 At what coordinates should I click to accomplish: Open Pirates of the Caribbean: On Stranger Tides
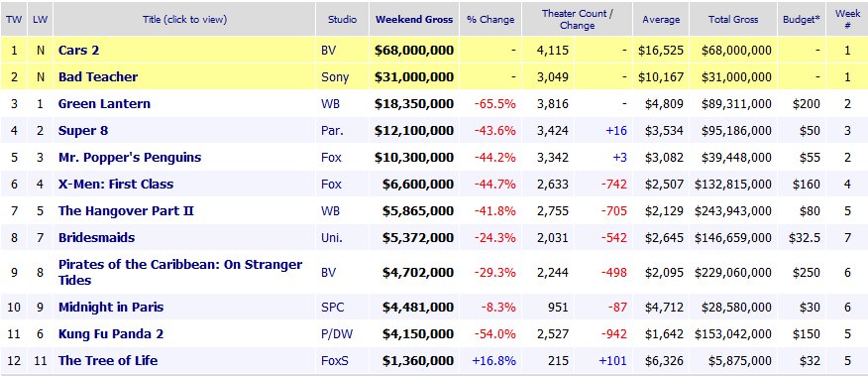tap(180, 272)
